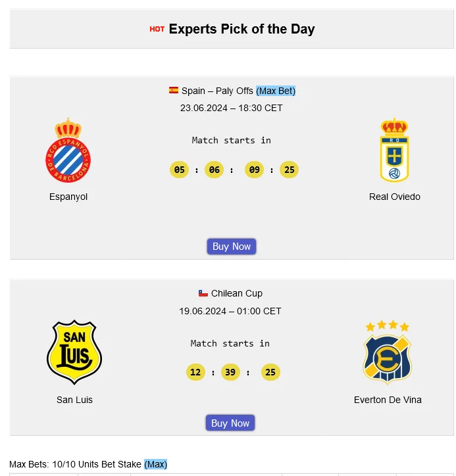Click the Everton De Vina crest

point(387,352)
